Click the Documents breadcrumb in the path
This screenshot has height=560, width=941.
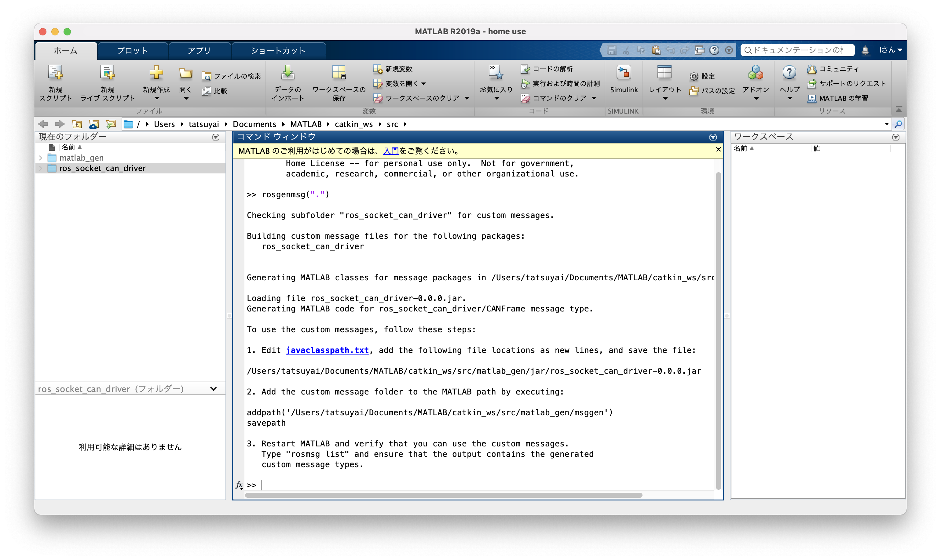pos(254,124)
